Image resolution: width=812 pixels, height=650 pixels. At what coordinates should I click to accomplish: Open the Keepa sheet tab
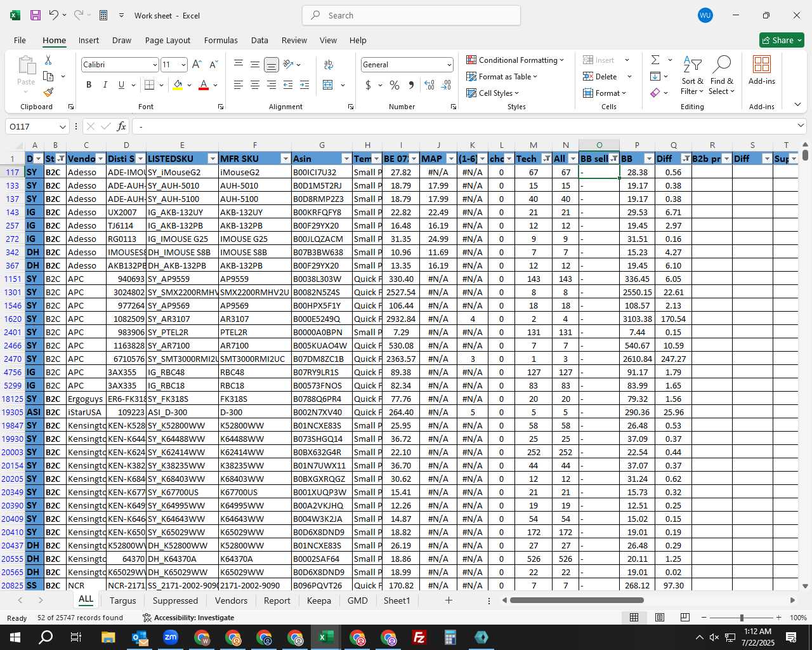tap(319, 600)
